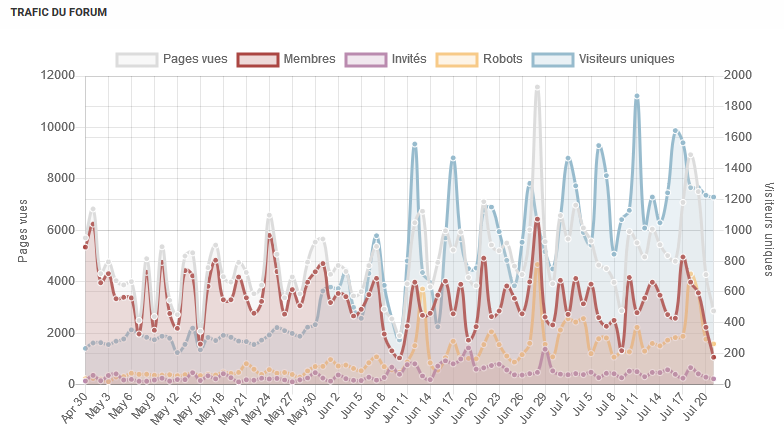Screen dimensions: 784x436
Task: Click the 1400 right axis label
Action: (738, 168)
